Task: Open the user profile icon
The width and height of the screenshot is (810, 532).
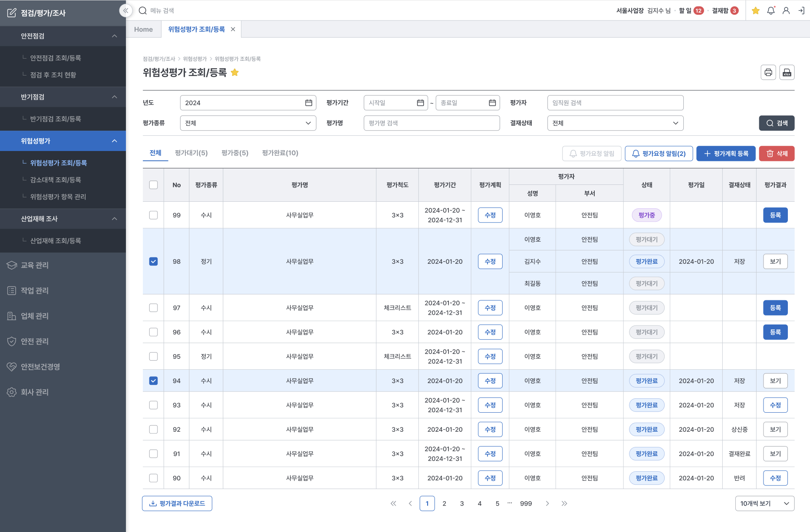Action: pyautogui.click(x=786, y=11)
